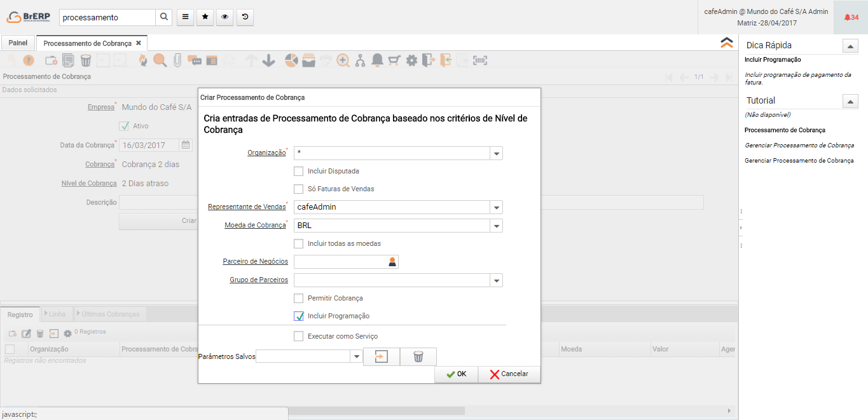Uncheck the Incluir Programação checkbox

pos(298,316)
